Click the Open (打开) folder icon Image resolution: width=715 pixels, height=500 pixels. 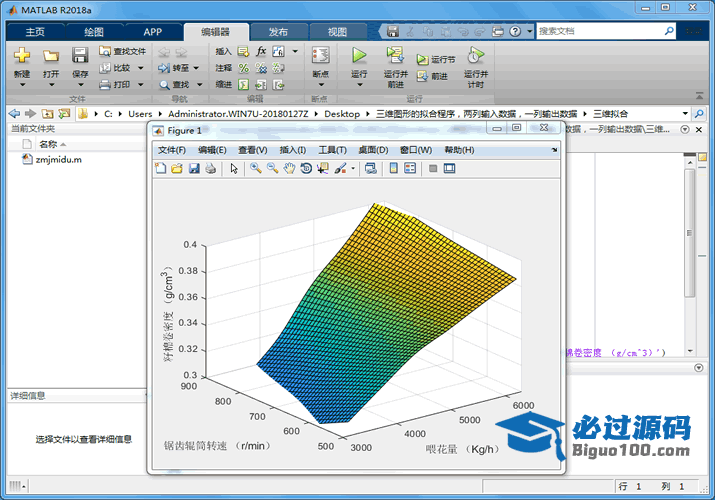tap(51, 56)
